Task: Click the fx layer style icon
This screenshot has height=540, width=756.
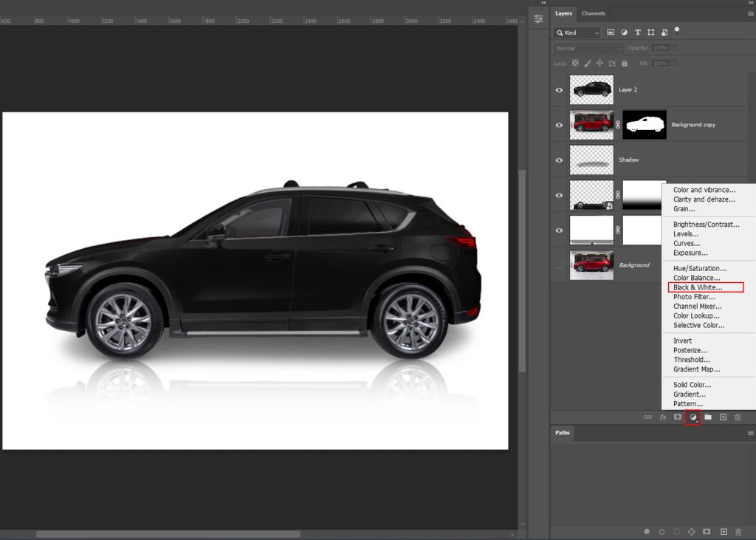Action: click(x=662, y=417)
